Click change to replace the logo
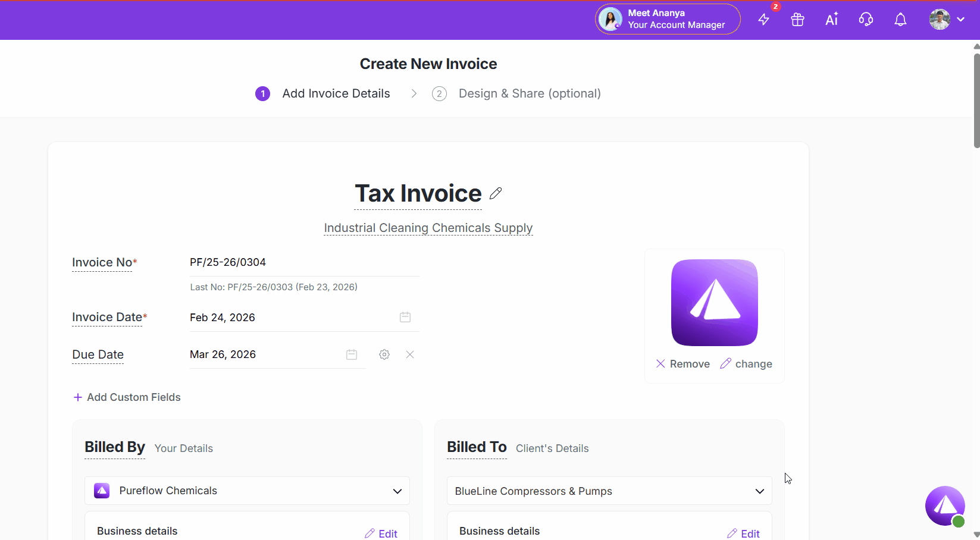Screen dimensions: 980x540 (x=746, y=364)
